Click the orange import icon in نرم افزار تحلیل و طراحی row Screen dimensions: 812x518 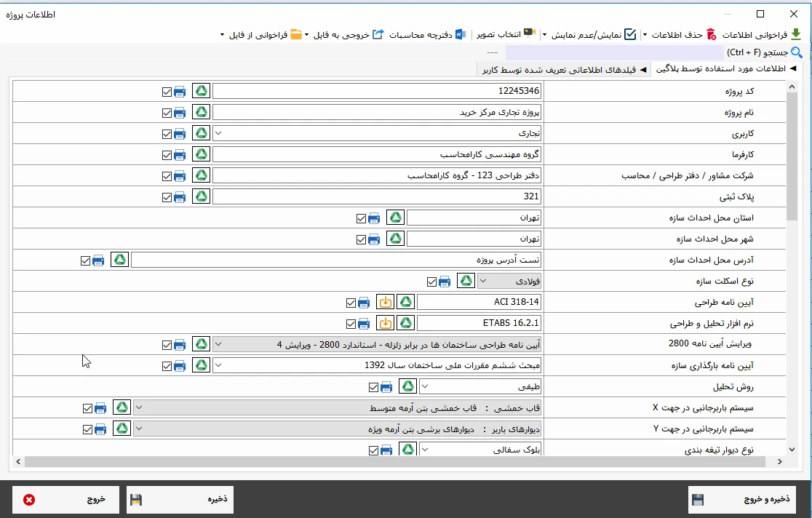pyautogui.click(x=386, y=323)
